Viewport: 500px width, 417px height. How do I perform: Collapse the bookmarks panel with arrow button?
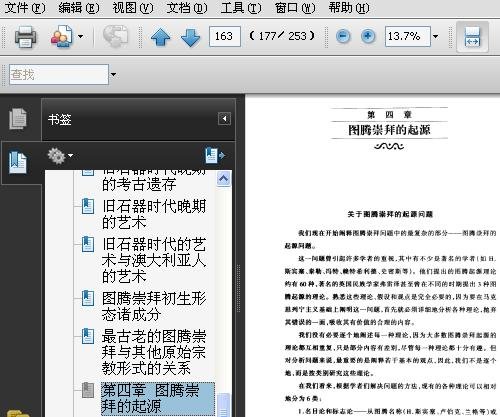click(x=224, y=119)
